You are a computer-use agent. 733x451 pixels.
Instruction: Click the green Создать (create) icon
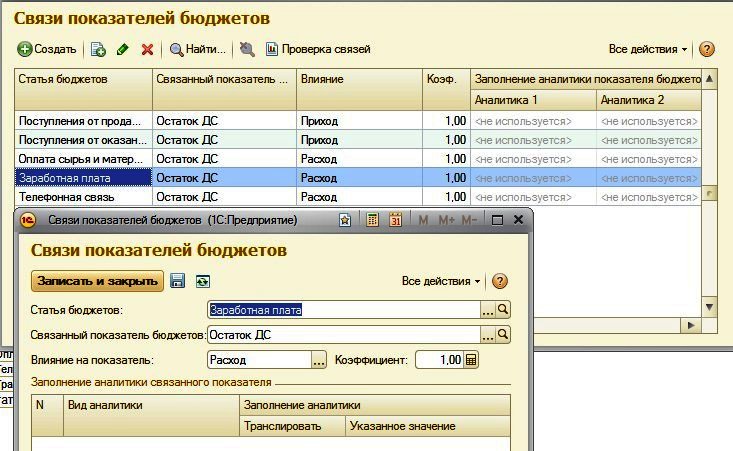click(x=25, y=49)
